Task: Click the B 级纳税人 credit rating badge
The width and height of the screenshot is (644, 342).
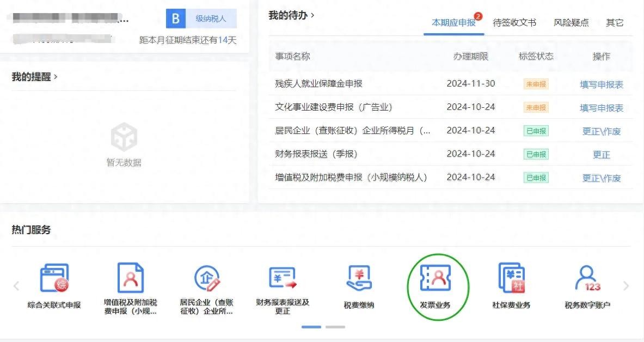Action: [201, 19]
